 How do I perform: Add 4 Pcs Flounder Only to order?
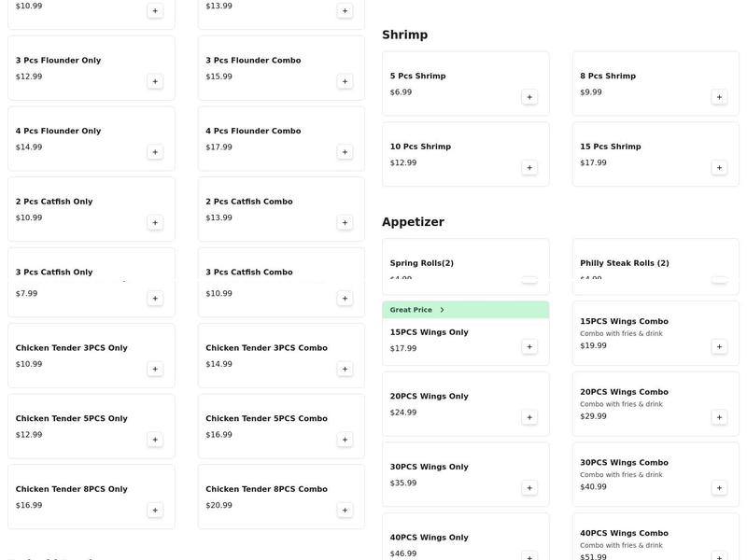(155, 152)
